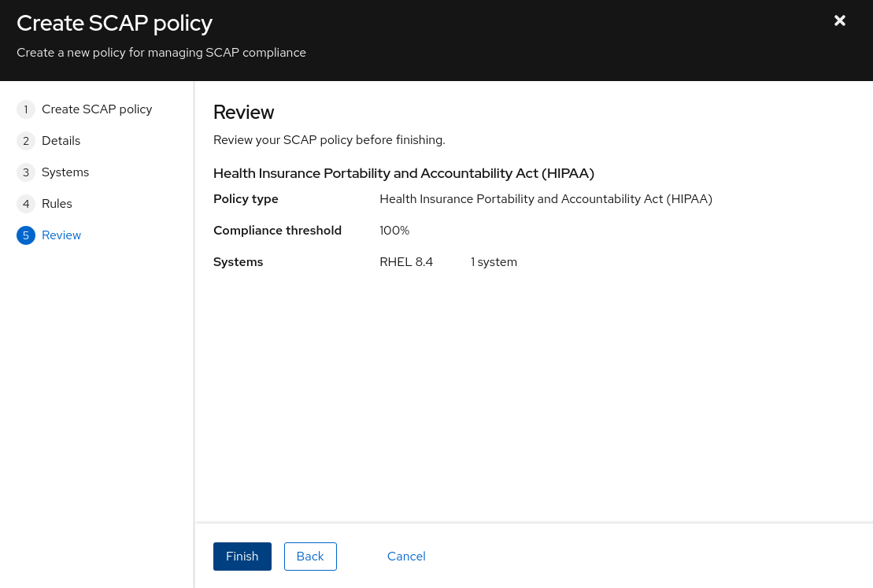Go back with the Back button

click(x=310, y=557)
